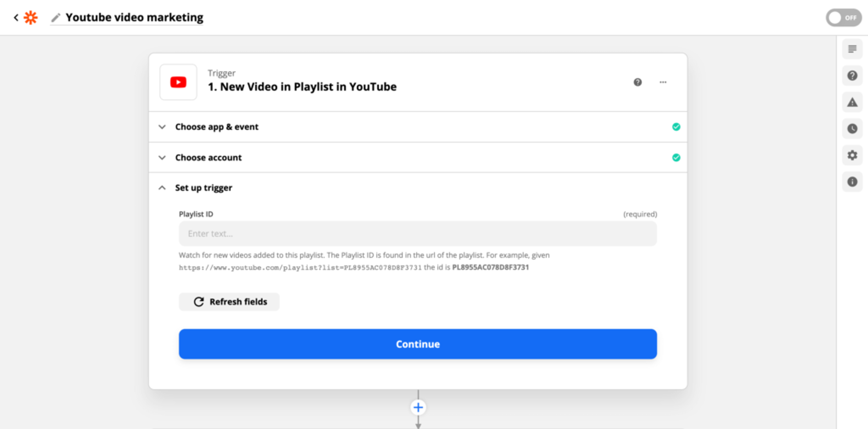Click the Refresh fields button

pos(229,302)
